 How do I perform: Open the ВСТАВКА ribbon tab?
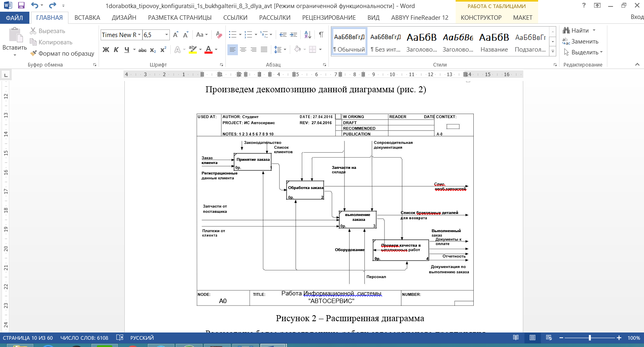87,18
